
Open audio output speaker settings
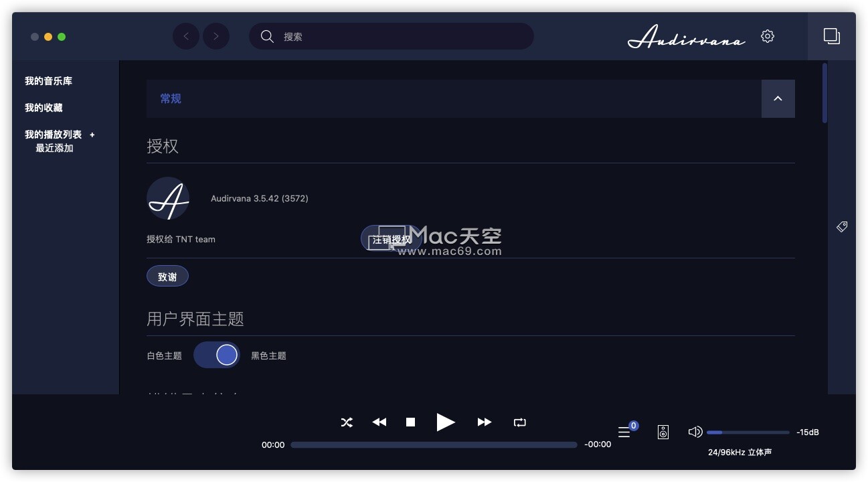(663, 432)
